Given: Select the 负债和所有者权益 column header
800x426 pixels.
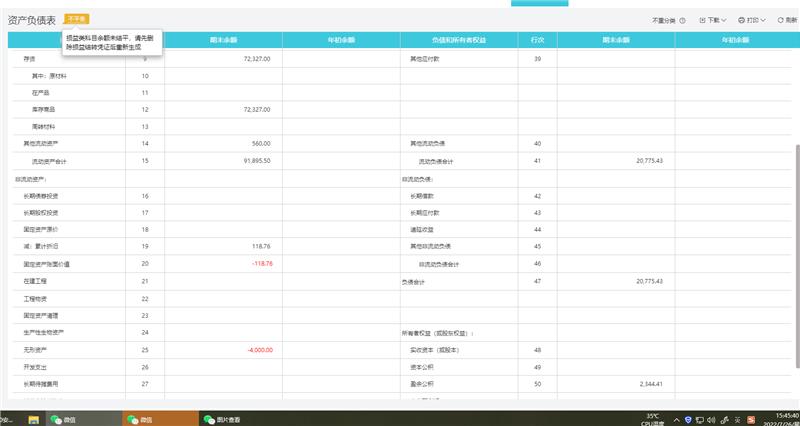Looking at the screenshot, I should click(458, 40).
